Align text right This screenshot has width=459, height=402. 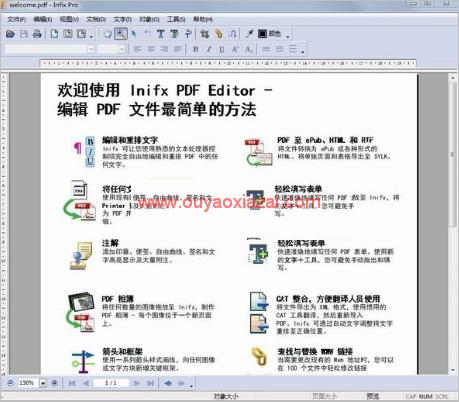[x=164, y=49]
